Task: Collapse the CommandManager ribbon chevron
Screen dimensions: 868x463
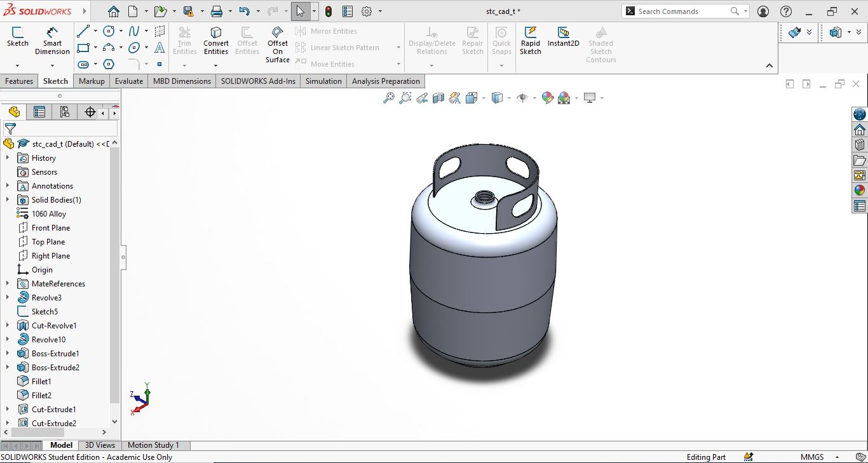Action: (x=769, y=65)
